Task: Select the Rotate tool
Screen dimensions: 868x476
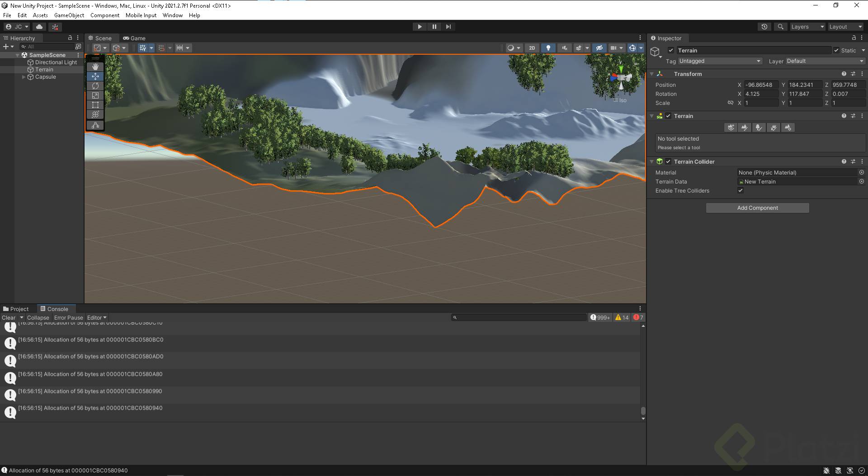Action: [95, 86]
